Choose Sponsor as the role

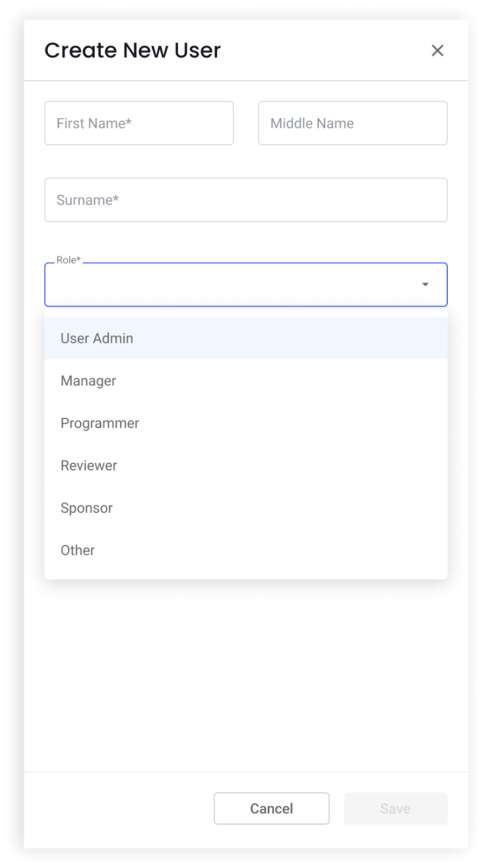tap(86, 507)
